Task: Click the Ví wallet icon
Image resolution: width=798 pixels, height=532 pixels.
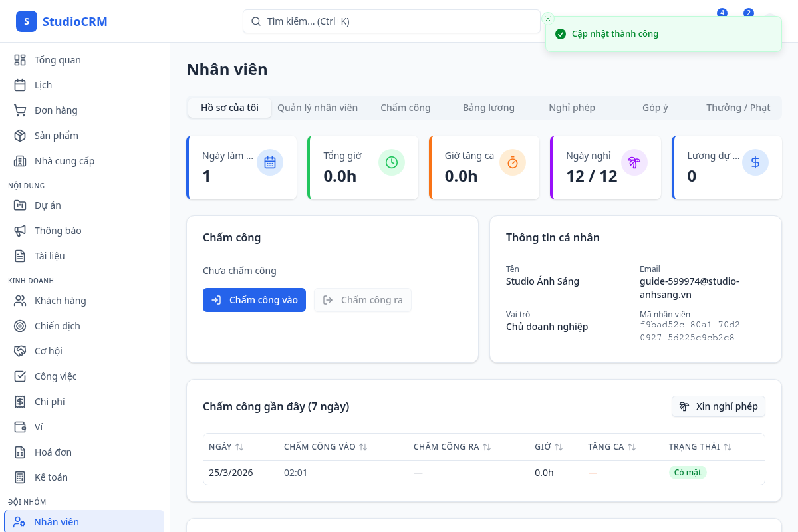Action: click(x=20, y=427)
